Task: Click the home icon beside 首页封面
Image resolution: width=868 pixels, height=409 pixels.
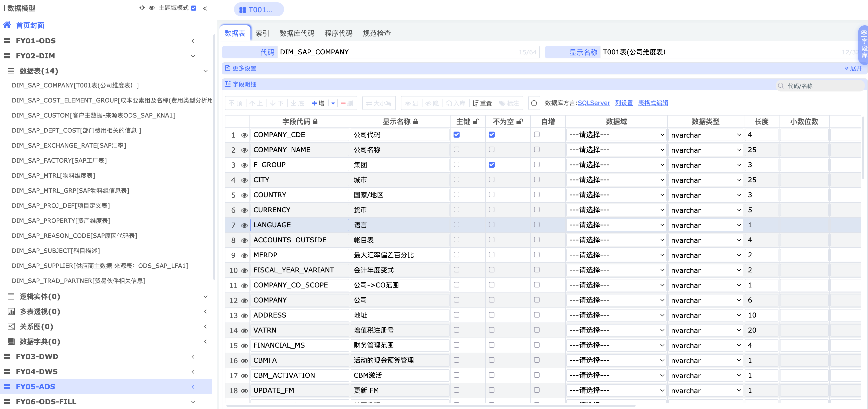Action: [7, 25]
